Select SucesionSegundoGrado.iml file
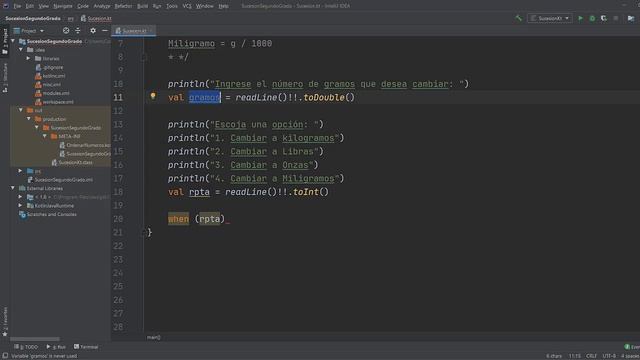The width and height of the screenshot is (640, 360). 60,180
